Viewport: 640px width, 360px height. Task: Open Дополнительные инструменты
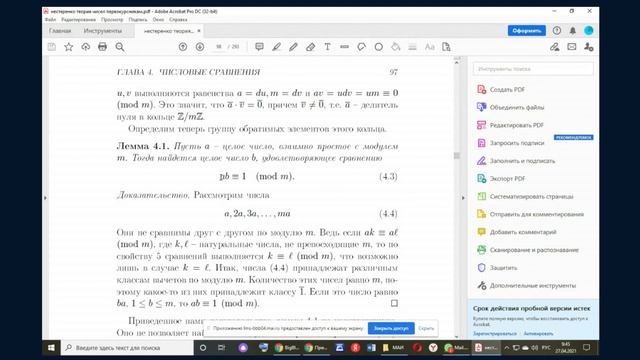coord(527,286)
